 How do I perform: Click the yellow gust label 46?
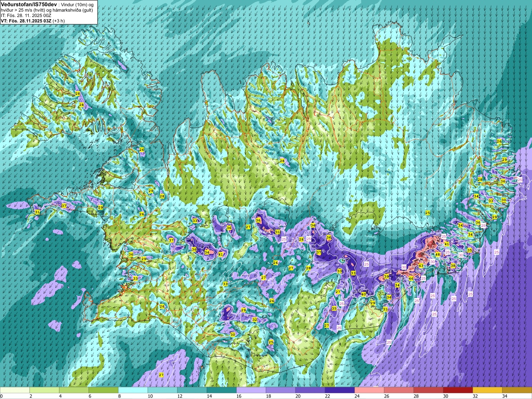[411, 278]
